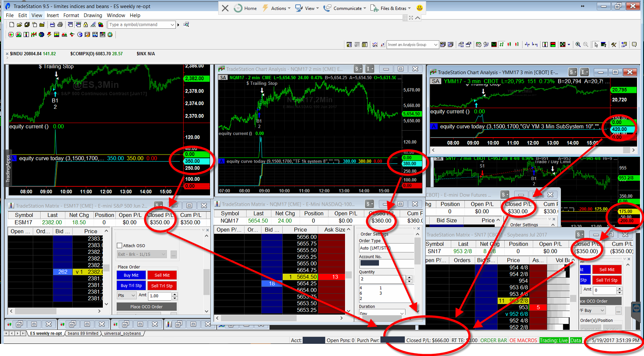
Task: Click the symbol lookup magnifier icon
Action: 186,25
